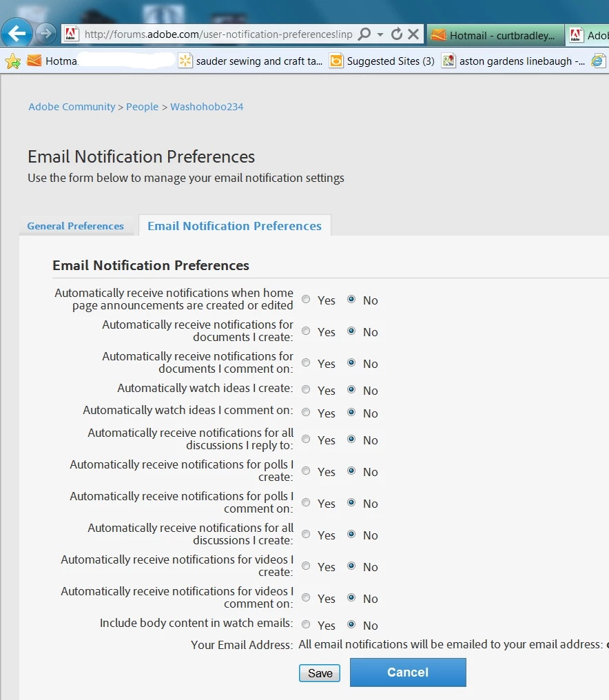Click the 'Your Email Address:' label

pos(242,645)
